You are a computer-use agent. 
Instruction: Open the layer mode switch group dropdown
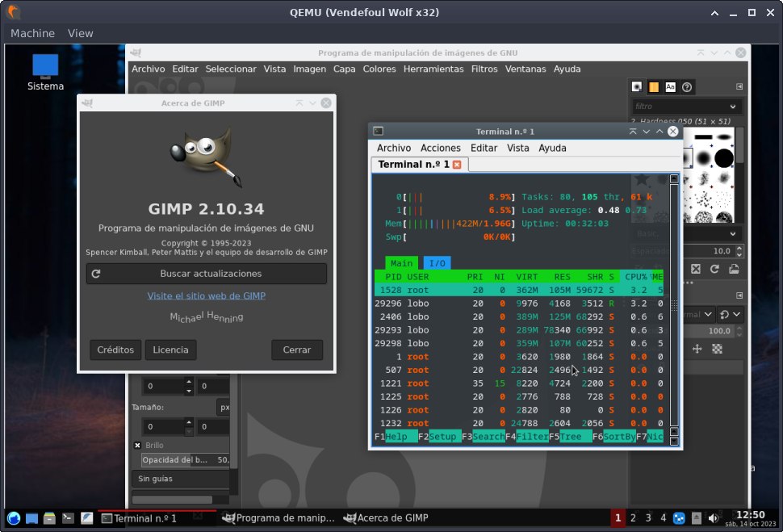tap(730, 315)
